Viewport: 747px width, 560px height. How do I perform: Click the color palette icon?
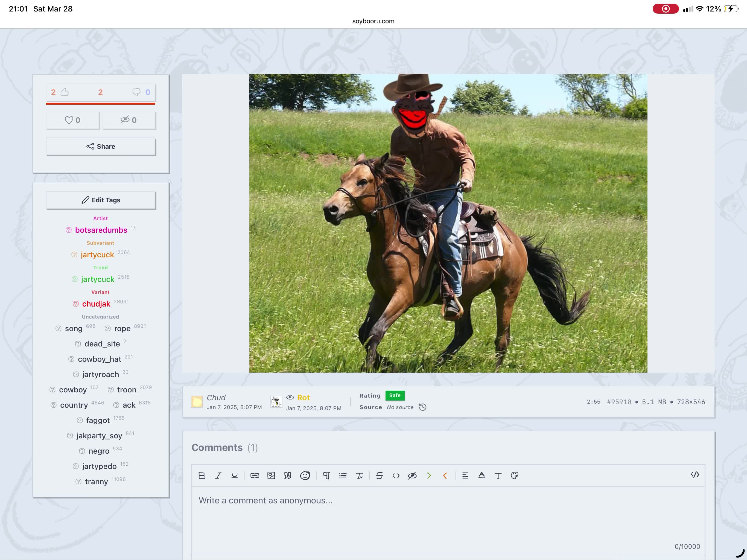(x=514, y=476)
